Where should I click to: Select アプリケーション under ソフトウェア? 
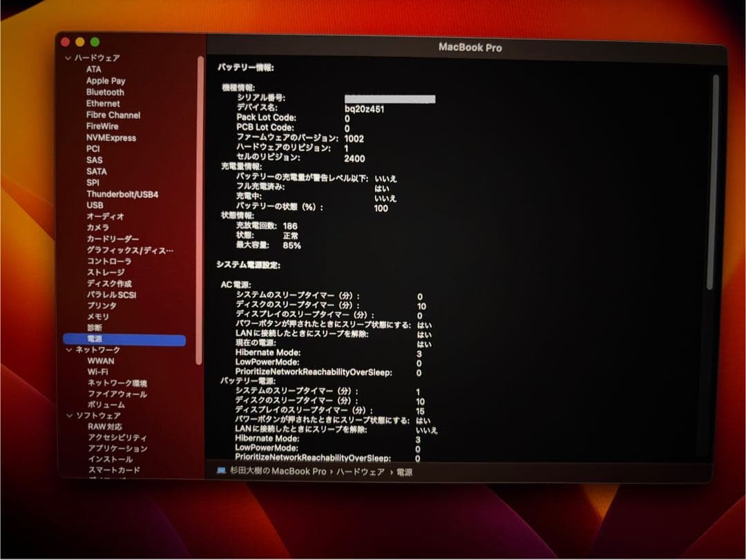(117, 448)
